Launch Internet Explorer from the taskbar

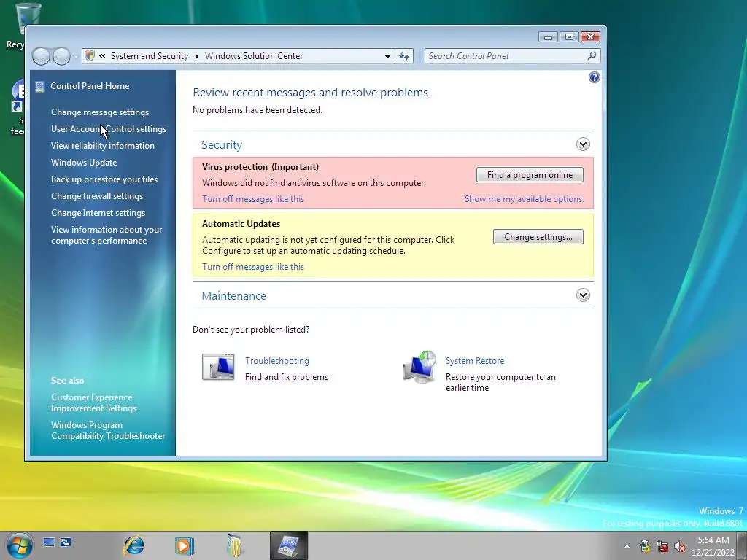pyautogui.click(x=134, y=545)
